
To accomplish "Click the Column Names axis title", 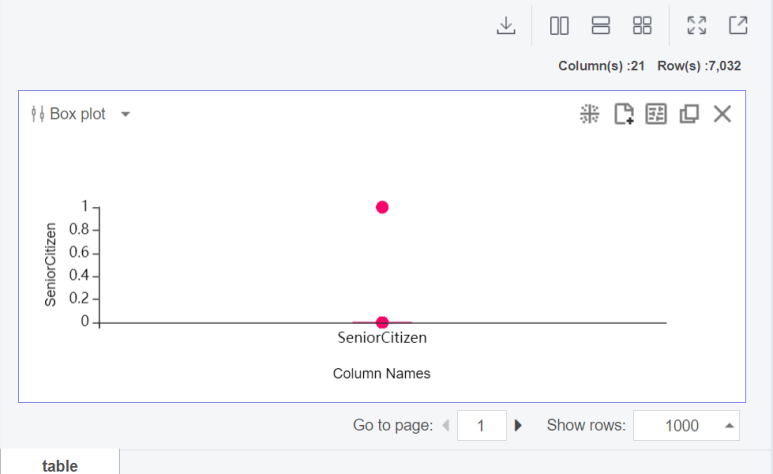I will click(382, 373).
